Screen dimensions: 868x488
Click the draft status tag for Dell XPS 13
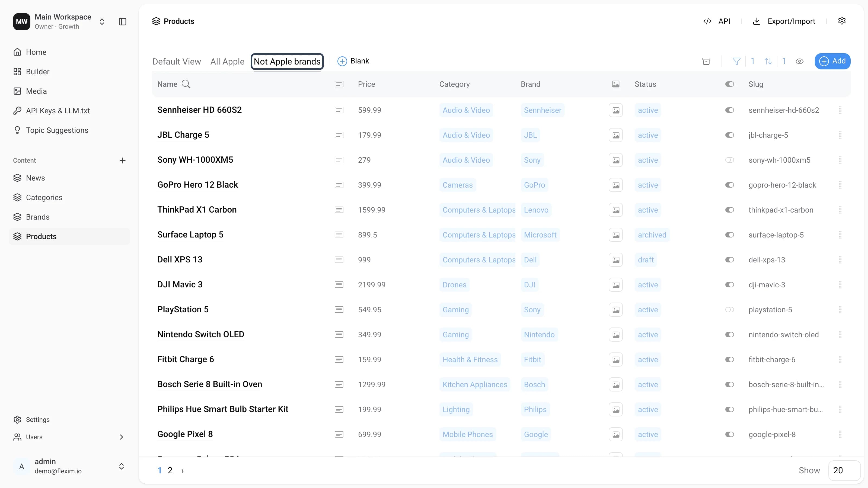point(646,260)
